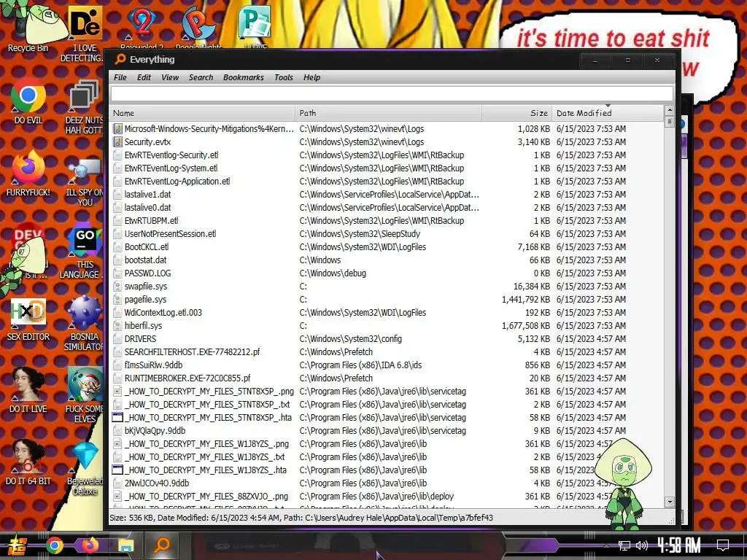
Task: Open the DO EVIL Chrome desktop shortcut
Action: 28,102
